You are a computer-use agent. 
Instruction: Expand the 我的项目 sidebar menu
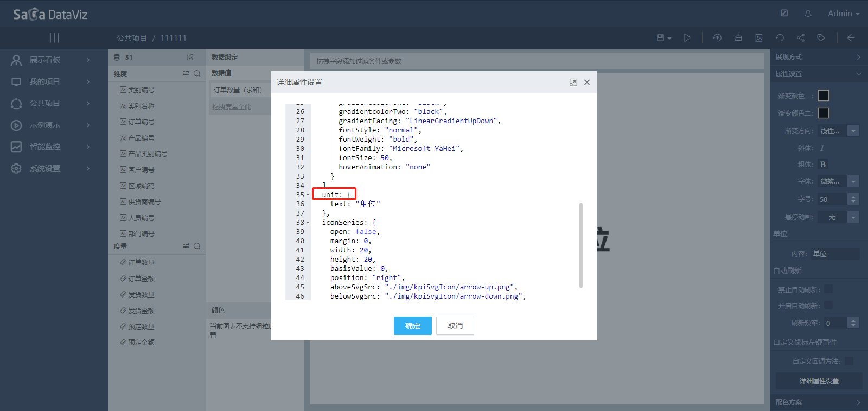(54, 81)
